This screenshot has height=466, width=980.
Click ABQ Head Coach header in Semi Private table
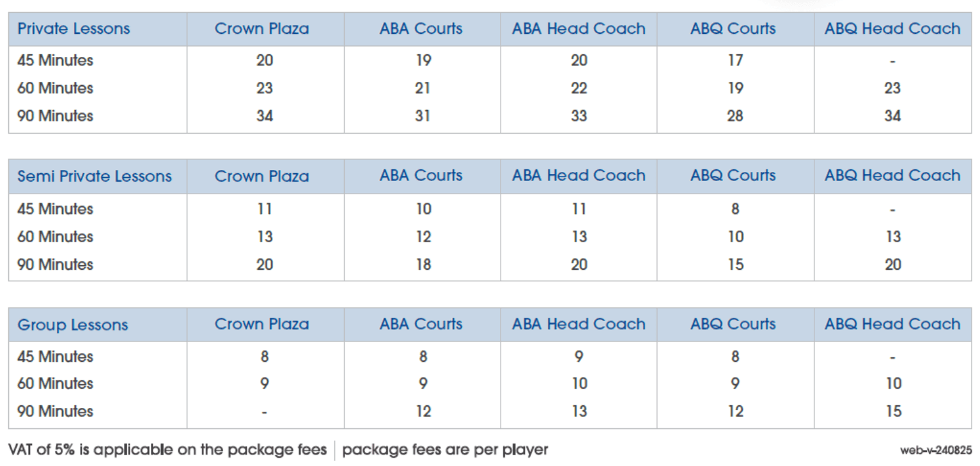(x=892, y=176)
